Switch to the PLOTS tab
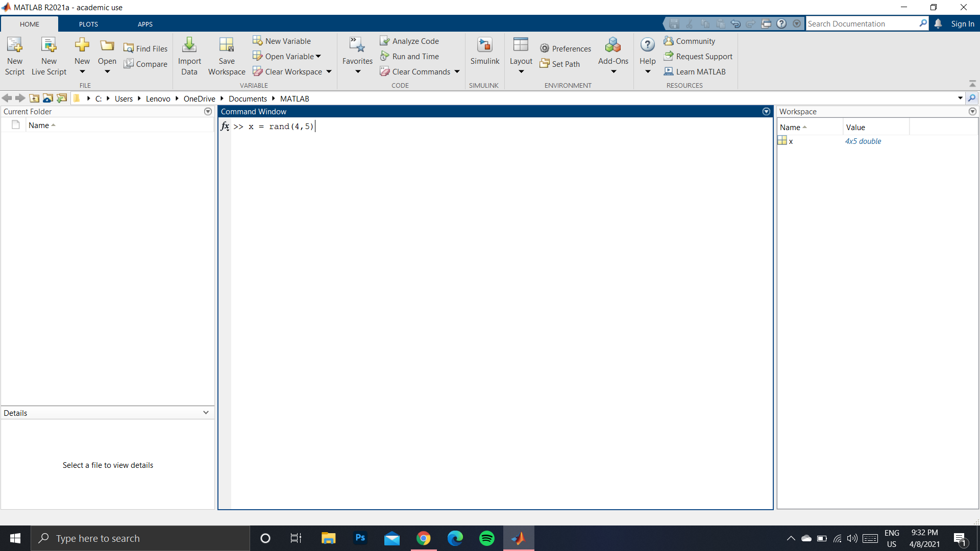 [88, 23]
